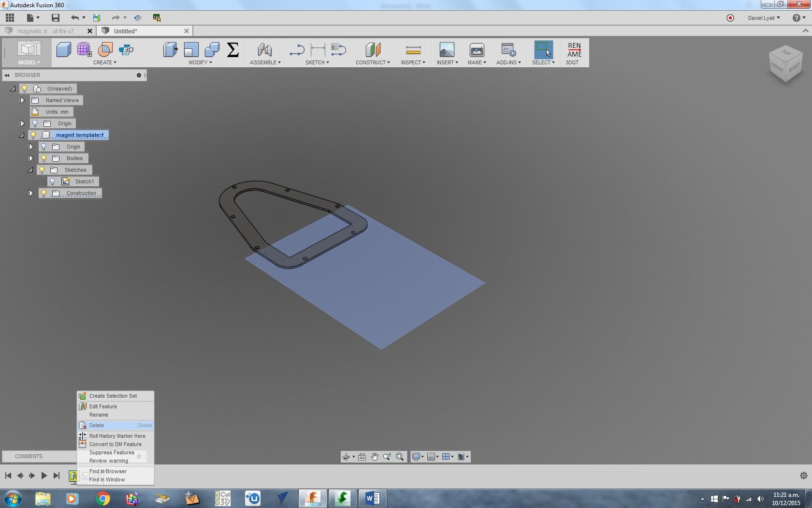Toggle visibility bulb of (Unsaved) root

[25, 89]
